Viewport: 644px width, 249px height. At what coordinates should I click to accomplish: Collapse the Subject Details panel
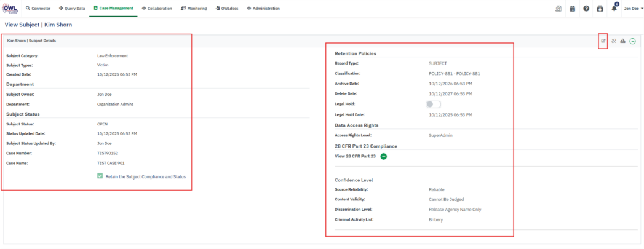pos(632,41)
